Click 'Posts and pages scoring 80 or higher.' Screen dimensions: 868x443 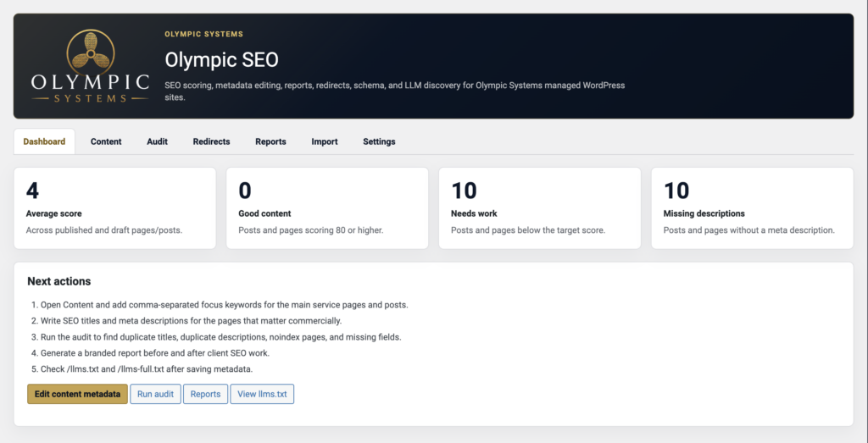click(x=310, y=230)
